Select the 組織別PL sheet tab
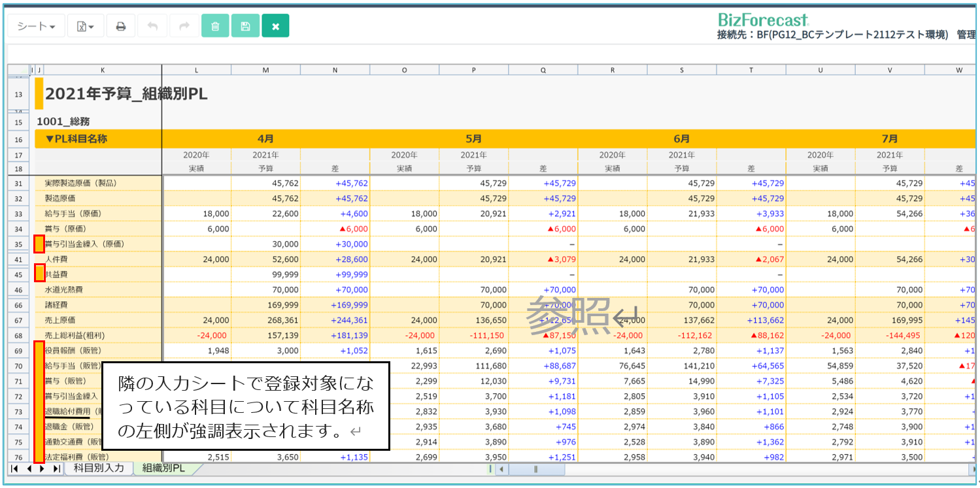This screenshot has height=488, width=980. click(163, 468)
